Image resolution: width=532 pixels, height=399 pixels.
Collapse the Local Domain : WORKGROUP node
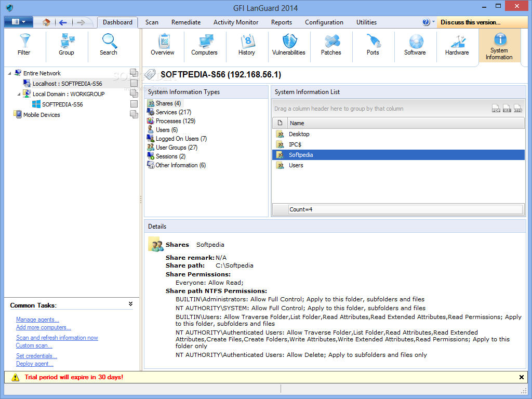19,94
